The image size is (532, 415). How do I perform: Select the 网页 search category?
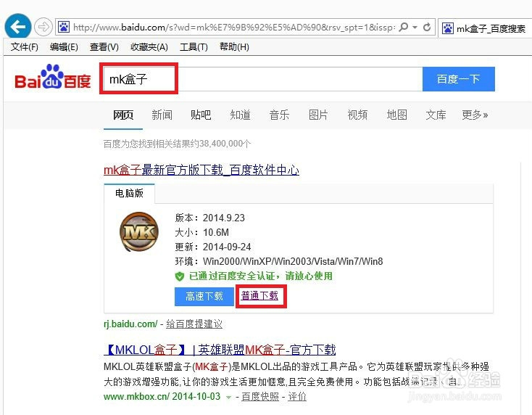(x=123, y=115)
